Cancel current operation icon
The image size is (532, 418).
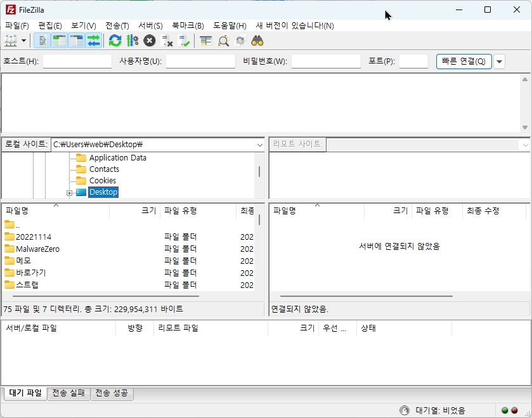click(x=149, y=41)
